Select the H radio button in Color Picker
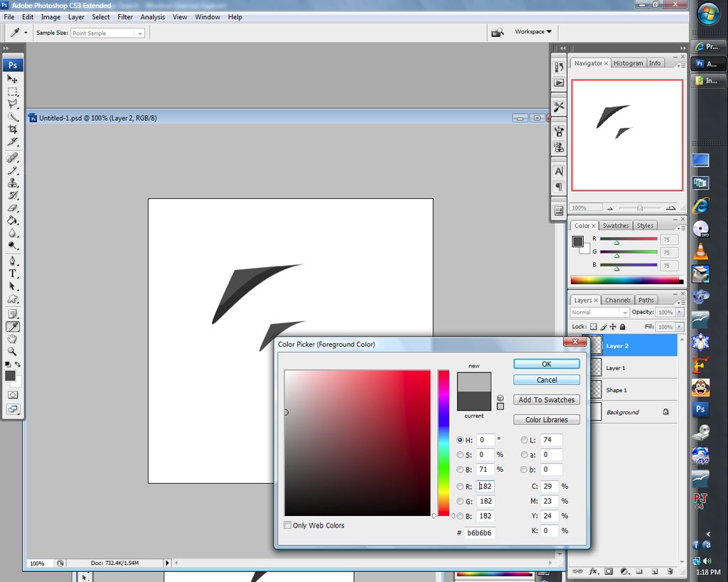 [460, 440]
